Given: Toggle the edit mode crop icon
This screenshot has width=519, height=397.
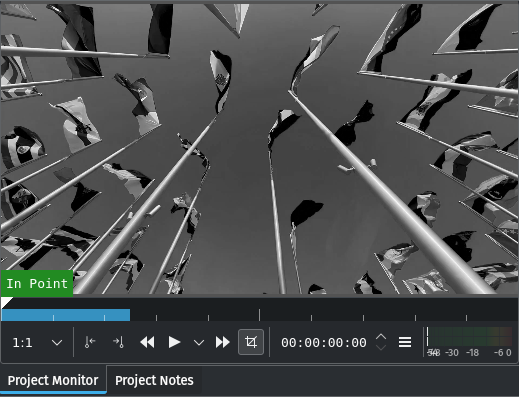Looking at the screenshot, I should click(251, 342).
